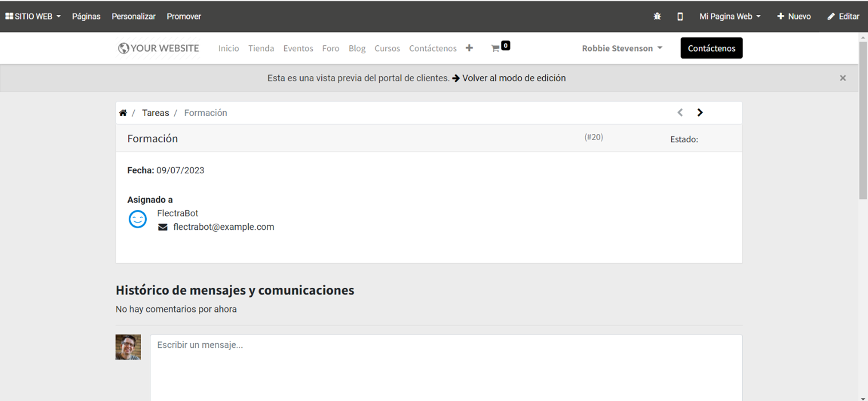
Task: Click the YOUR WEBSITE globe logo
Action: 158,48
